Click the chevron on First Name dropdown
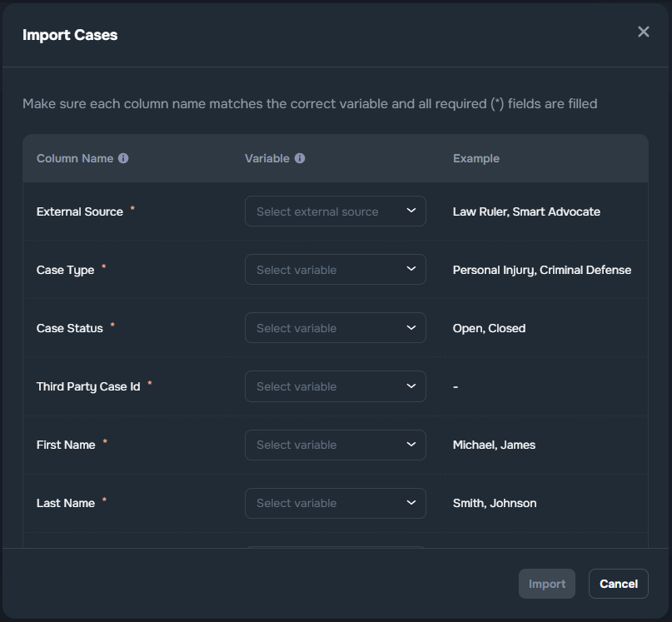 [x=410, y=444]
